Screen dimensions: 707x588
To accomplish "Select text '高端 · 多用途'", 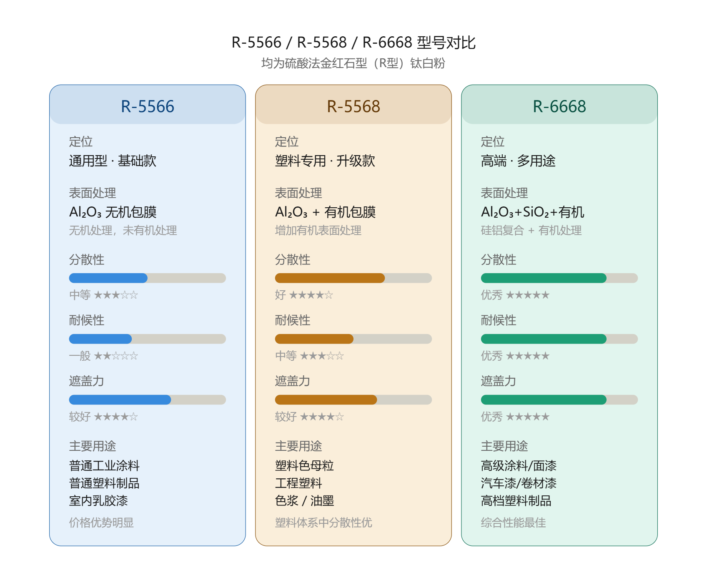I will 518,161.
